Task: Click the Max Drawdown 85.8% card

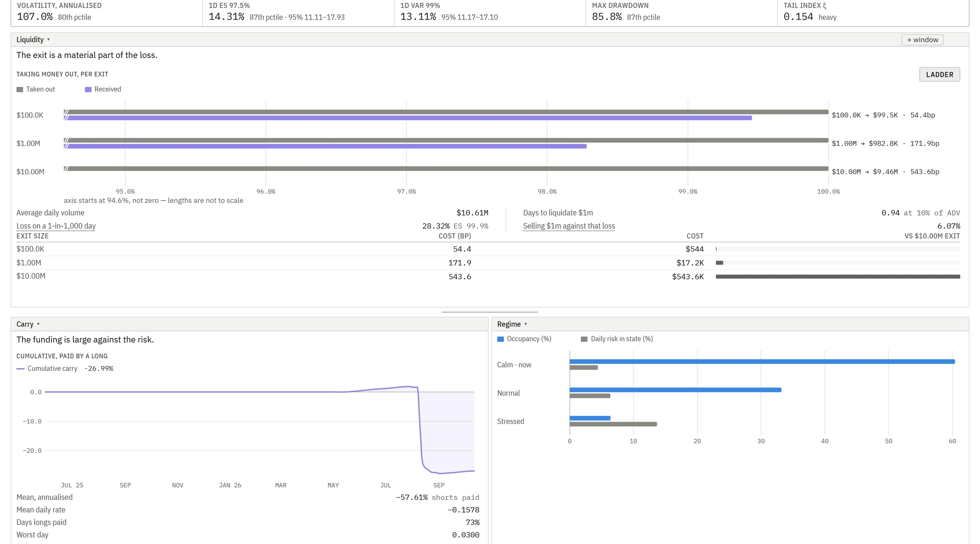Action: tap(681, 13)
